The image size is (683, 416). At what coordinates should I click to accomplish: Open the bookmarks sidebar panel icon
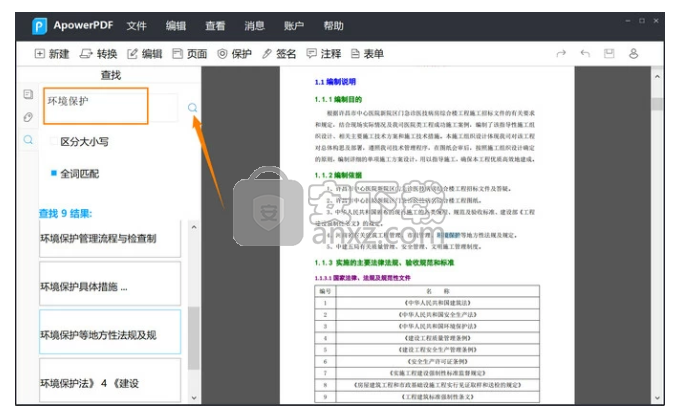[x=28, y=94]
